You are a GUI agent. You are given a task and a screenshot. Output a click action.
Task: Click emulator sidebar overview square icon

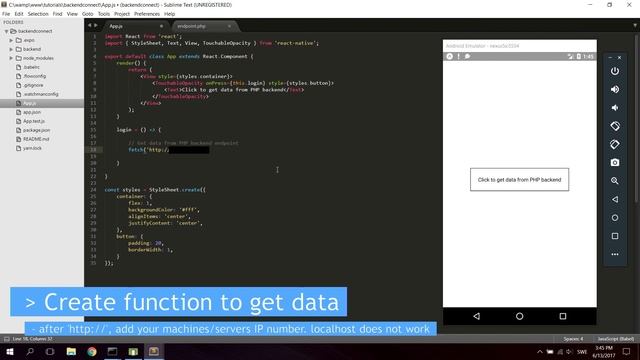tap(615, 236)
